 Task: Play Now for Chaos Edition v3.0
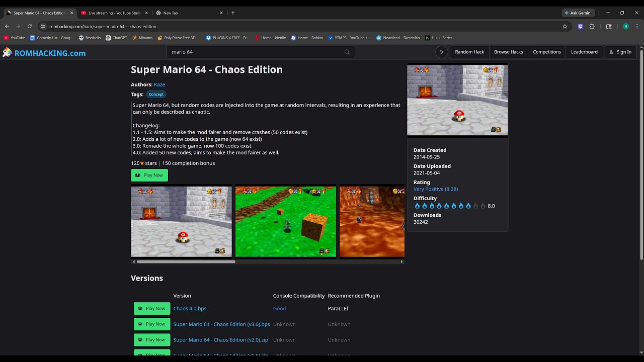point(152,324)
